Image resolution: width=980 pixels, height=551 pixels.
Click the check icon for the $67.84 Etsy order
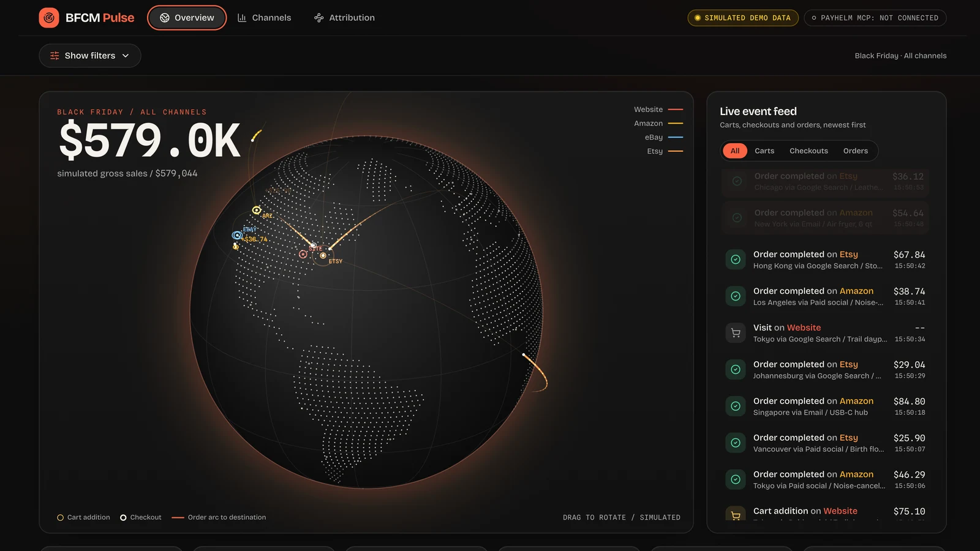[x=736, y=260]
